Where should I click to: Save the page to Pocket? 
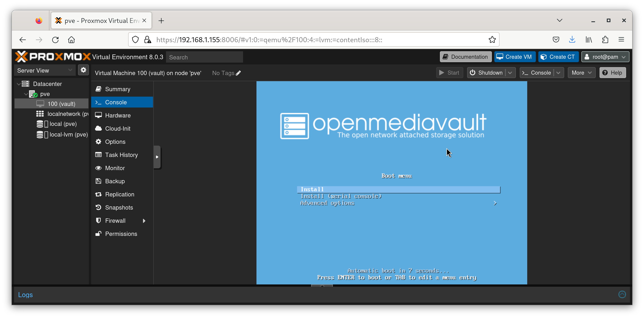point(556,39)
